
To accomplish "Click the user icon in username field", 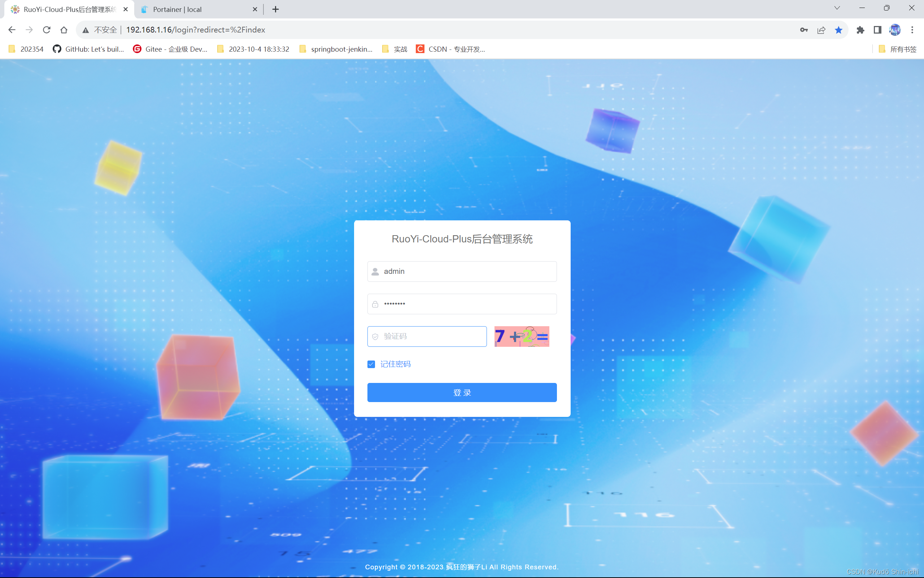I will 375,271.
